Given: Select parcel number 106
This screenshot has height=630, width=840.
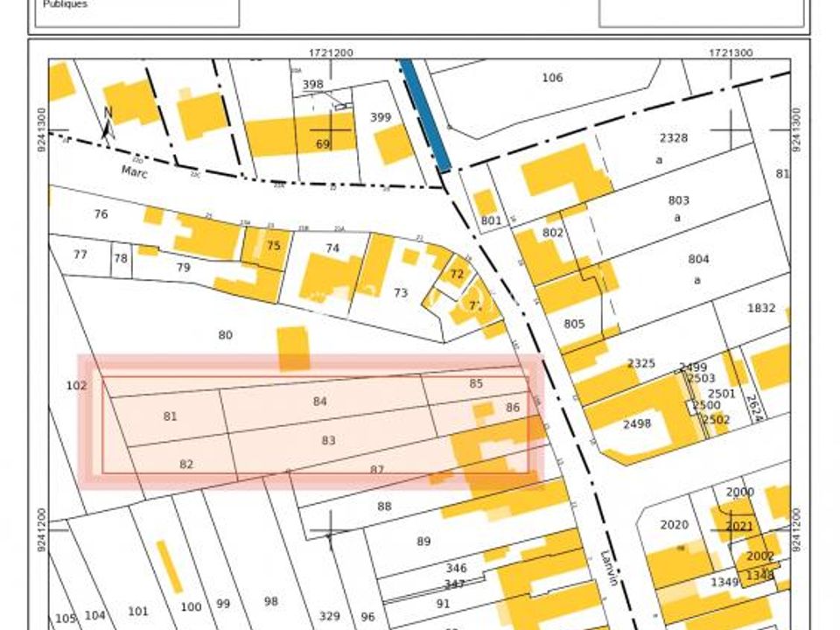Looking at the screenshot, I should (552, 78).
